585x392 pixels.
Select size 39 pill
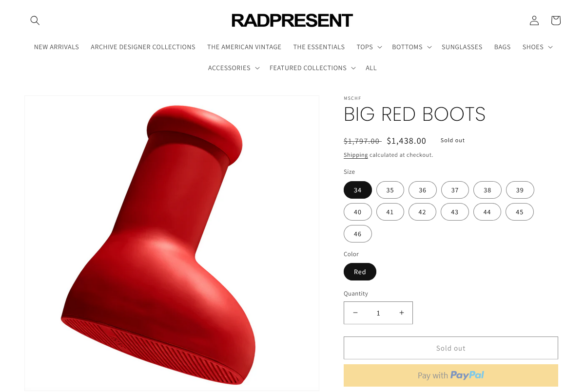click(520, 190)
